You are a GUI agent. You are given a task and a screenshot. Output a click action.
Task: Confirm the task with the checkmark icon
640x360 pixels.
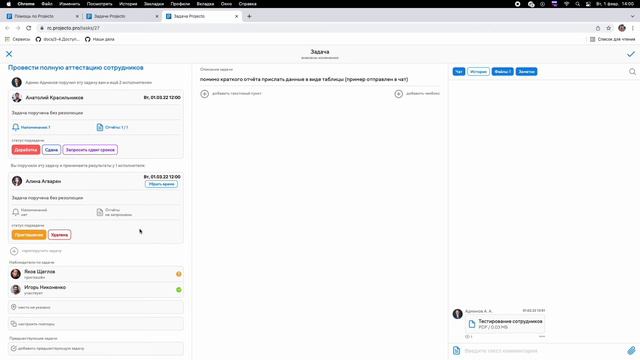(631, 54)
